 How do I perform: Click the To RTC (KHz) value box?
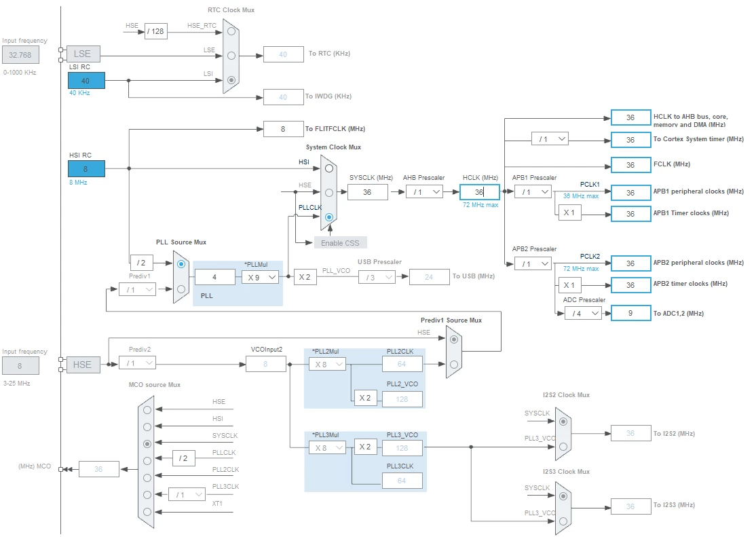pyautogui.click(x=284, y=54)
